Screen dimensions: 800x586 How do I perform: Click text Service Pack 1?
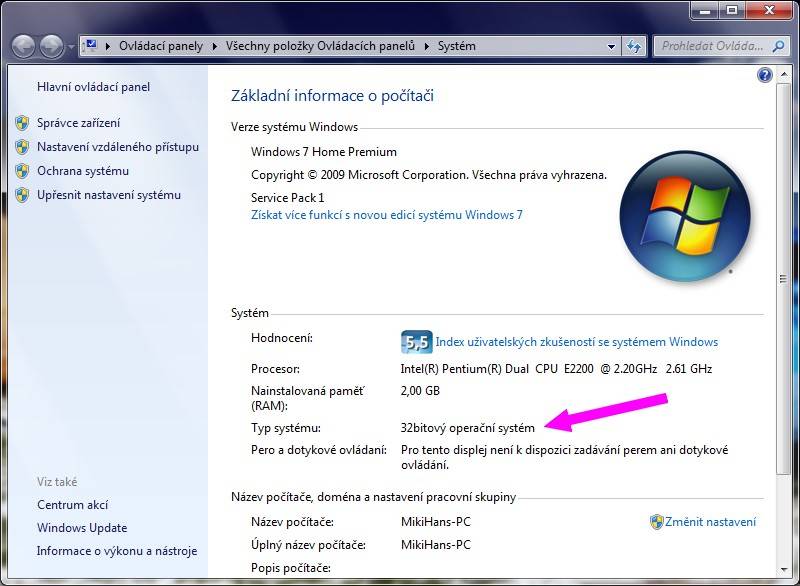tap(287, 198)
